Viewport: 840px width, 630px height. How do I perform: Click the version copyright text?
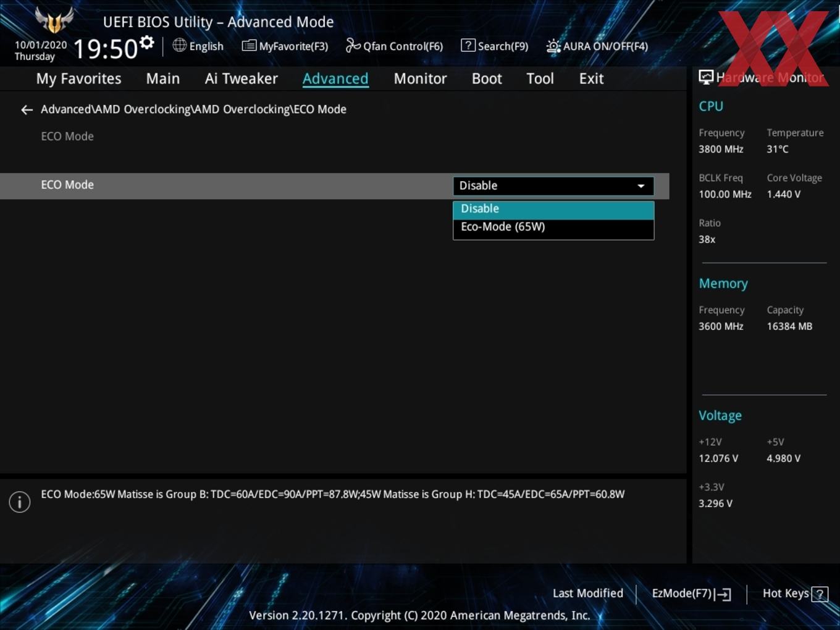pos(419,615)
